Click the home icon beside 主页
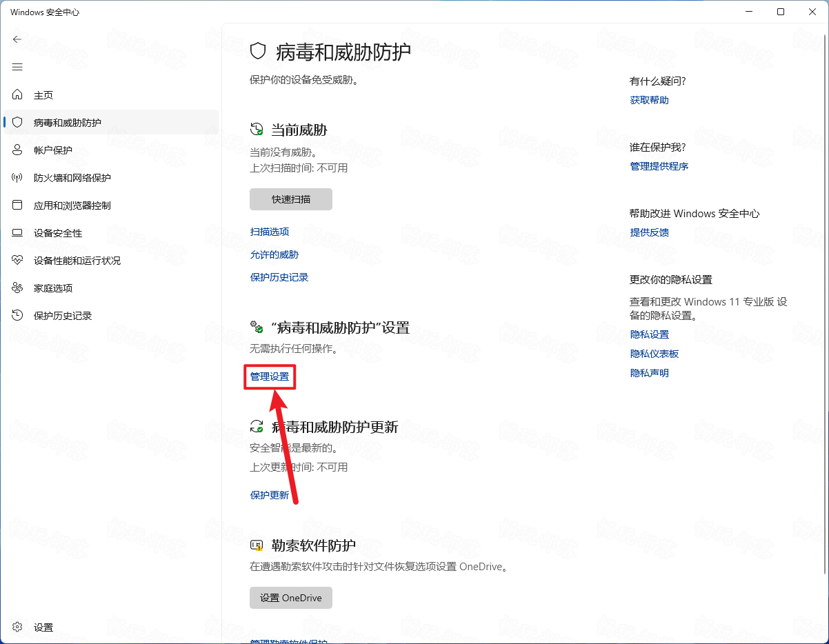Screen dimensions: 829x644 click(18, 95)
